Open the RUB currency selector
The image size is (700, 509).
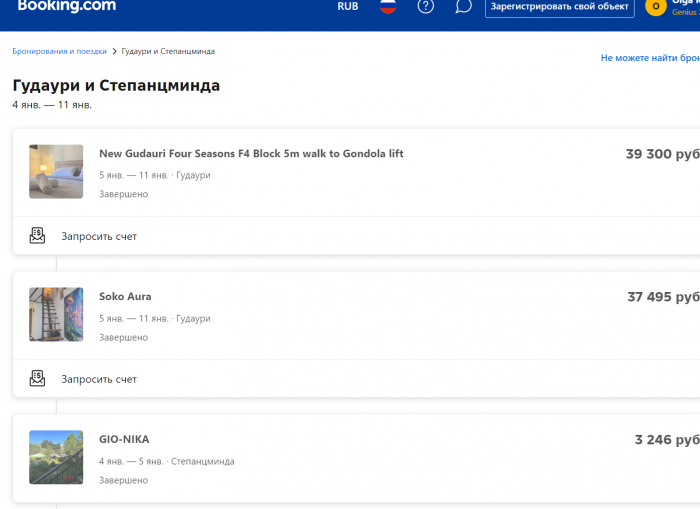tap(348, 7)
